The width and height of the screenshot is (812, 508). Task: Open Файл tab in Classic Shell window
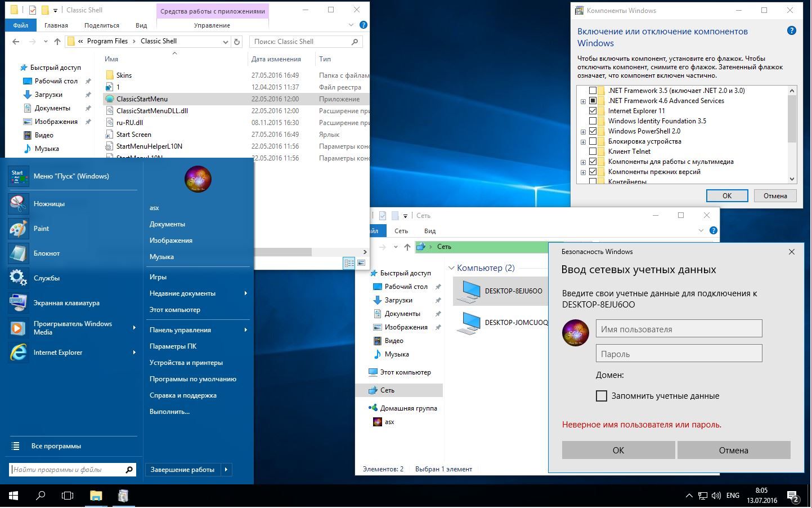[x=21, y=25]
